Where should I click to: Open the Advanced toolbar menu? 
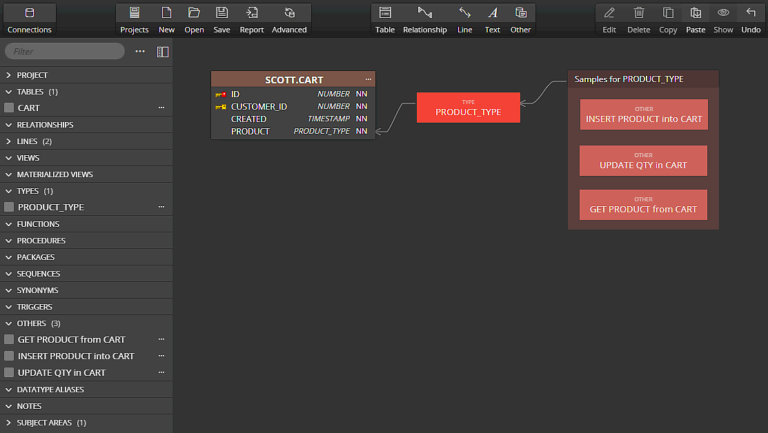pos(289,13)
